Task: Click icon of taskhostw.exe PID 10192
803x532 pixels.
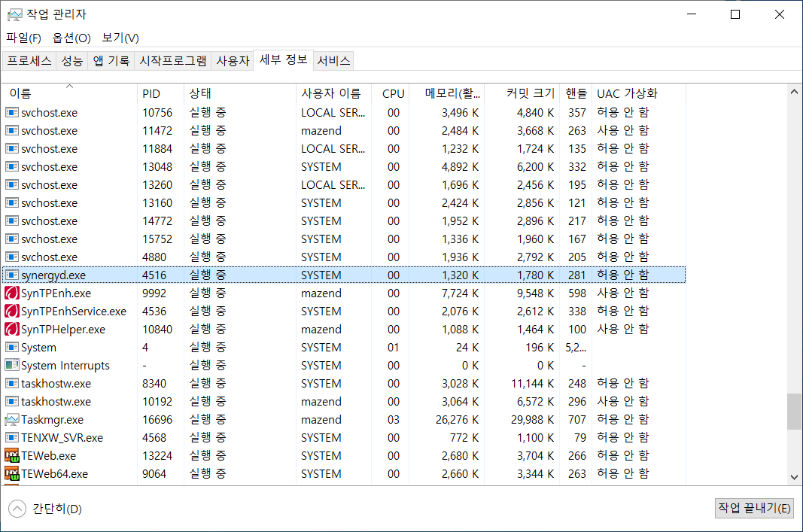Action: click(12, 401)
